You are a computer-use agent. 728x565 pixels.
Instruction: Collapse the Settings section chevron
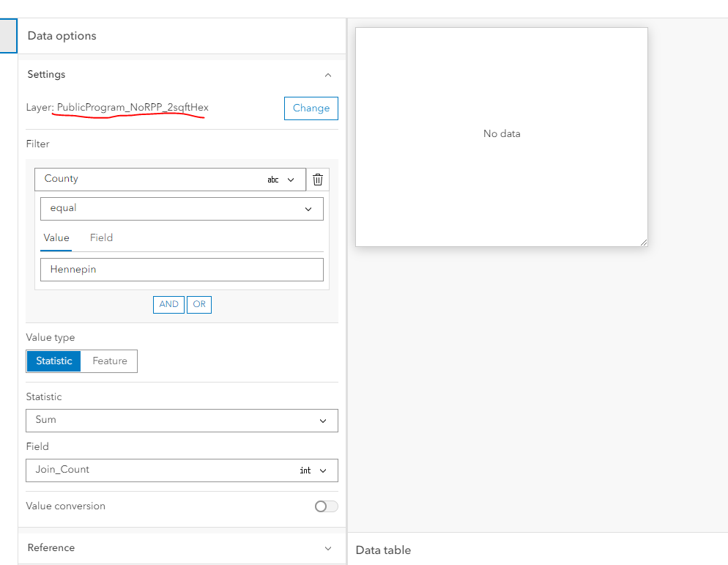pos(328,75)
